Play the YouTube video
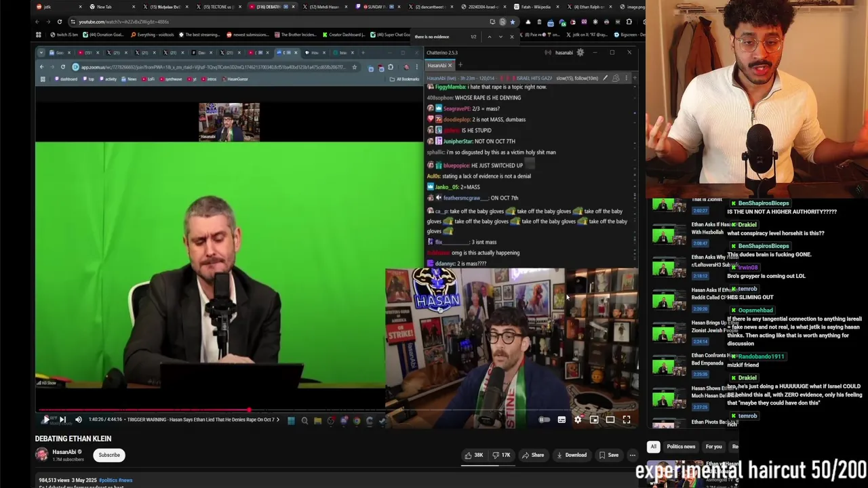This screenshot has height=488, width=868. point(45,420)
